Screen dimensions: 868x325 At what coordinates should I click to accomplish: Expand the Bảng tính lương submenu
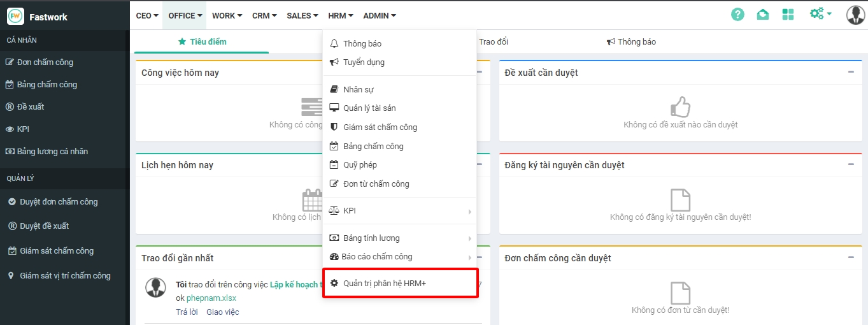tap(469, 238)
